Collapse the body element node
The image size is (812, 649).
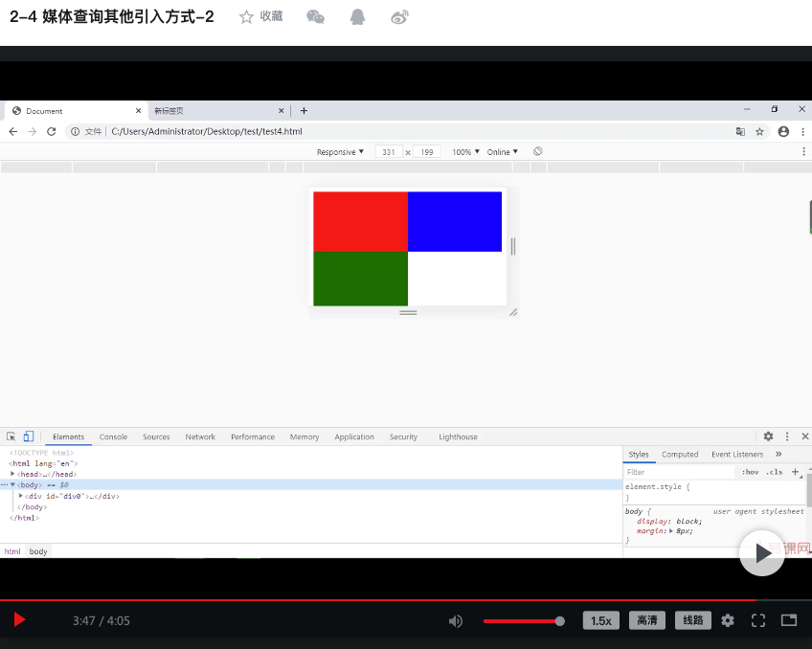point(12,485)
